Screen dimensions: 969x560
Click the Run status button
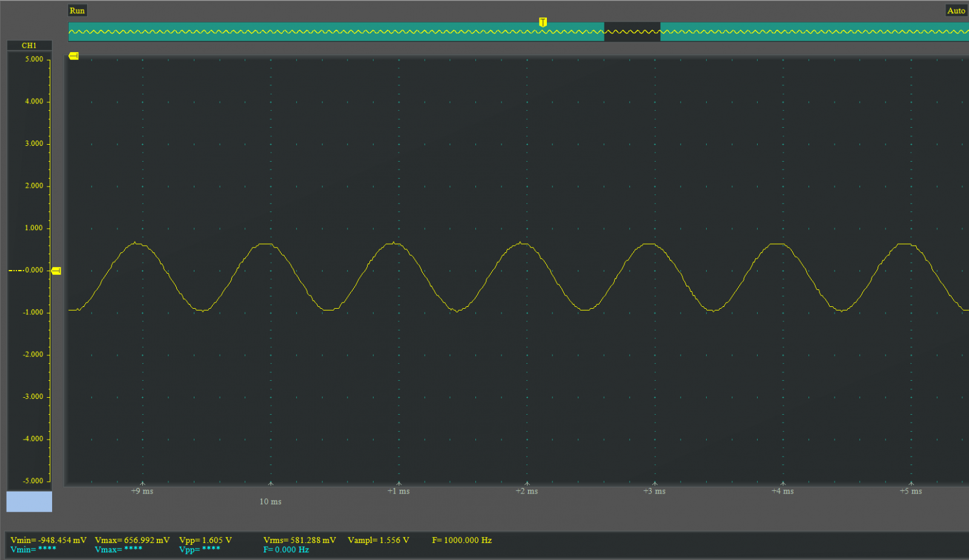(77, 10)
